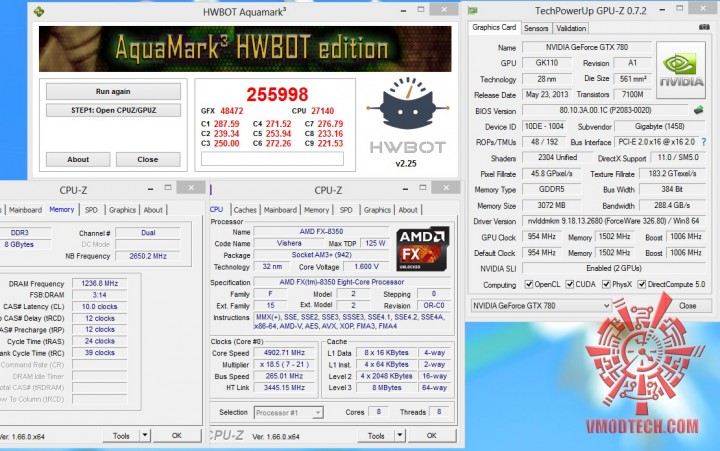Click the GPU-Z title bar app icon
Viewport: 720px width, 451px height.
472,11
